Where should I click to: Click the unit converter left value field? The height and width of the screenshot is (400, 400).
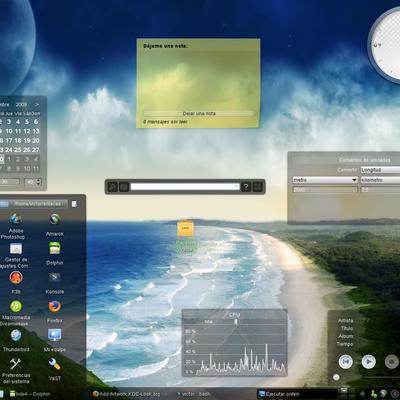(325, 190)
